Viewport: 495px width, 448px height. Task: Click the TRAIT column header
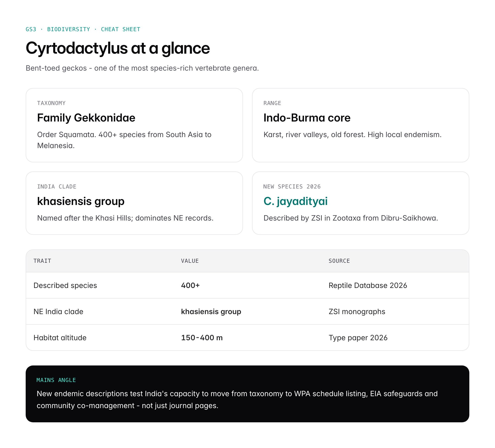[42, 261]
